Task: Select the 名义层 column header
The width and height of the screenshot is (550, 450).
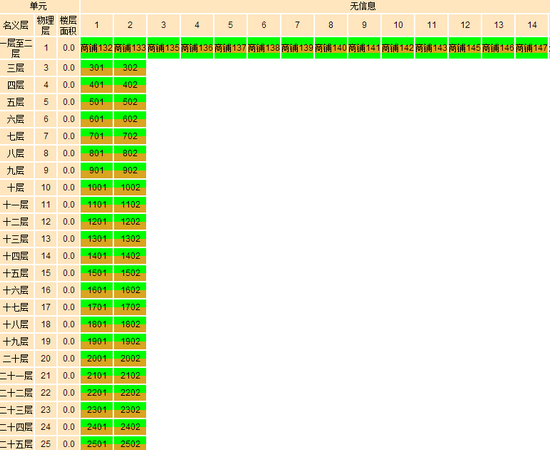Action: tap(16, 25)
